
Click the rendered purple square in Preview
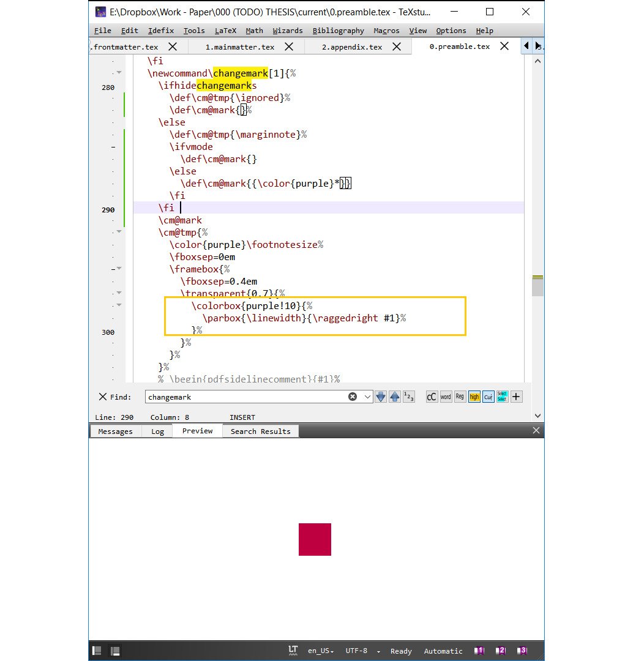coord(315,539)
